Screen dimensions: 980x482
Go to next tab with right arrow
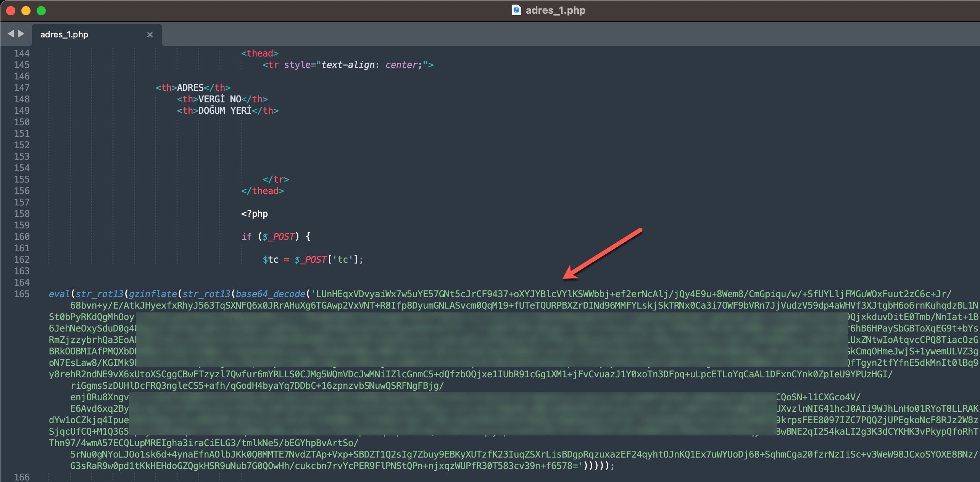21,34
